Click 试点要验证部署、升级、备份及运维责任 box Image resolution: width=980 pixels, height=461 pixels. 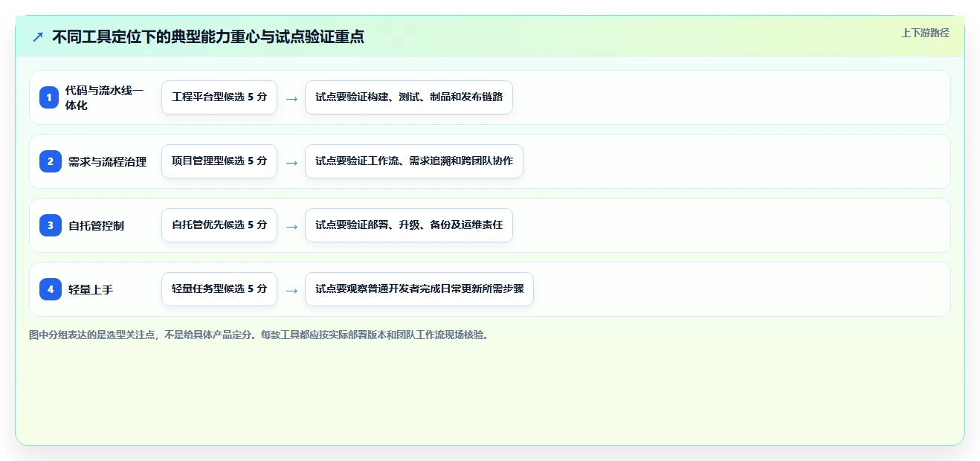(409, 225)
